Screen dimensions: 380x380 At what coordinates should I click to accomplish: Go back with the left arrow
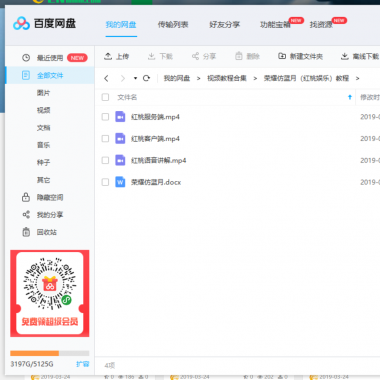(x=106, y=78)
